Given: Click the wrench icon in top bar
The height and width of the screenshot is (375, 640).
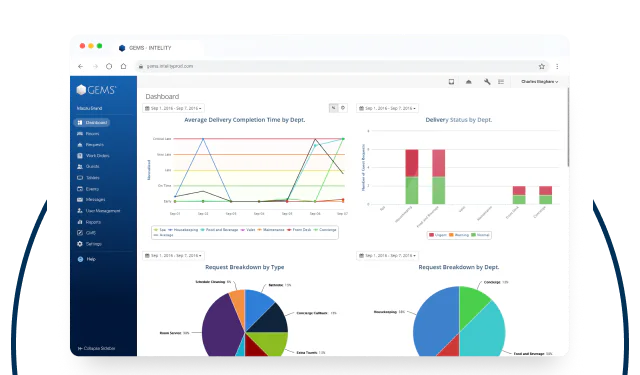Looking at the screenshot, I should click(x=487, y=82).
